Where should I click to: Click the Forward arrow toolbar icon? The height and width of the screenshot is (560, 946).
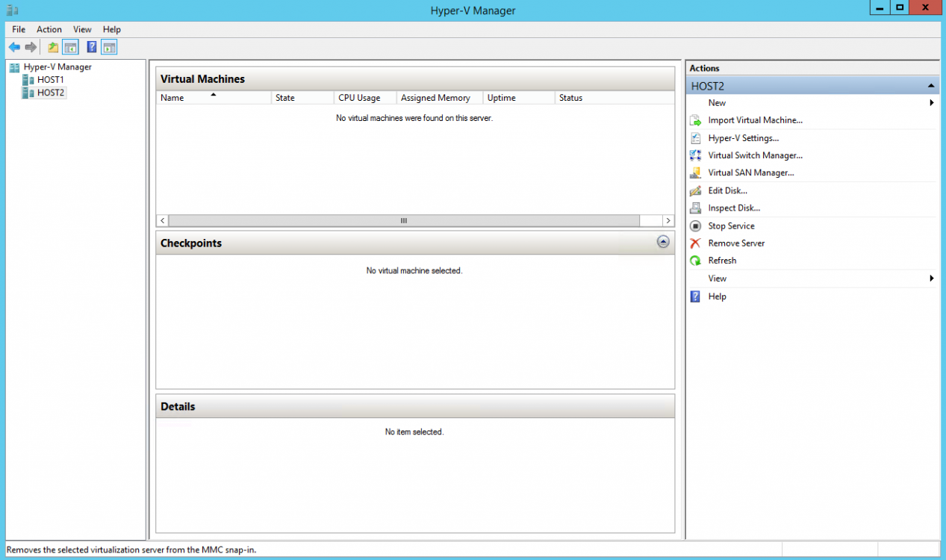click(x=31, y=48)
